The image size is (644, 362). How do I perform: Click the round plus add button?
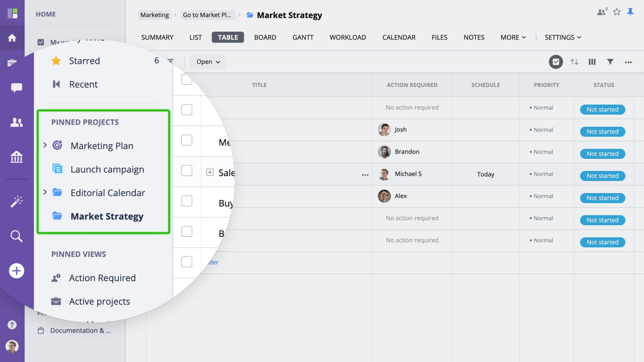pos(17,271)
